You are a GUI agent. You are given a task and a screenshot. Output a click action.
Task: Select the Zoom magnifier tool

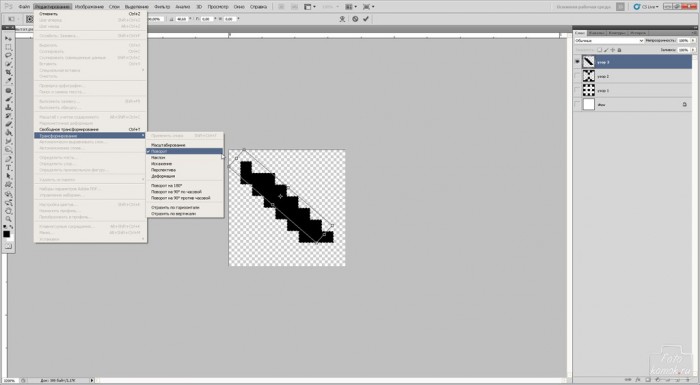[8, 219]
